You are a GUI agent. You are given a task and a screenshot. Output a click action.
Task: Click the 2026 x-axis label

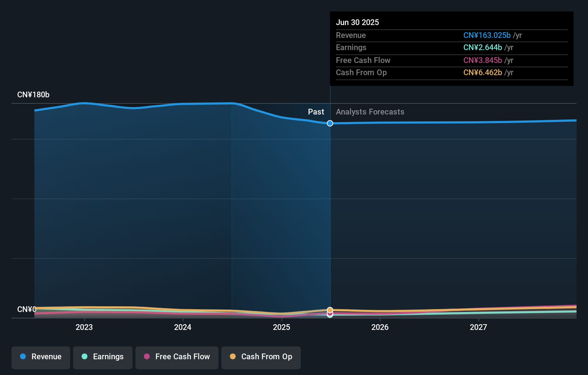click(x=380, y=327)
